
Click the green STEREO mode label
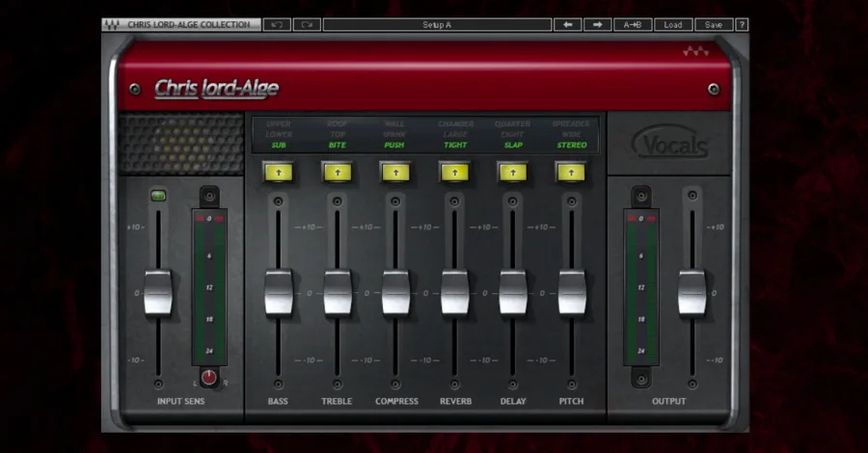click(572, 145)
